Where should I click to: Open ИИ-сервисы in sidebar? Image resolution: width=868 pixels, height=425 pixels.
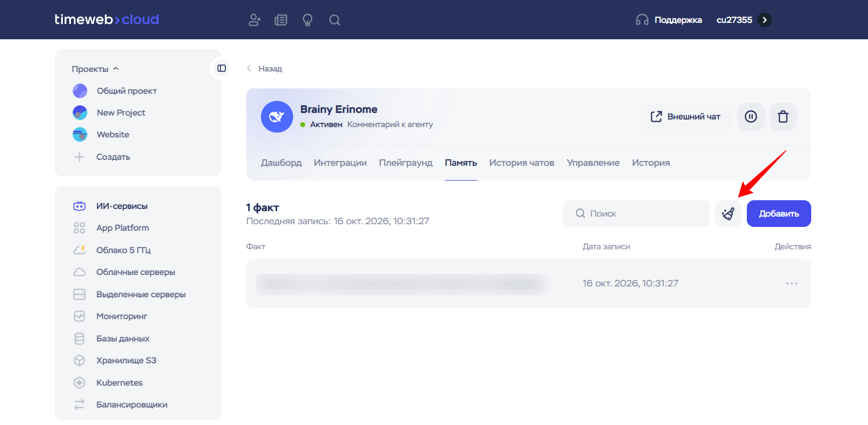122,206
